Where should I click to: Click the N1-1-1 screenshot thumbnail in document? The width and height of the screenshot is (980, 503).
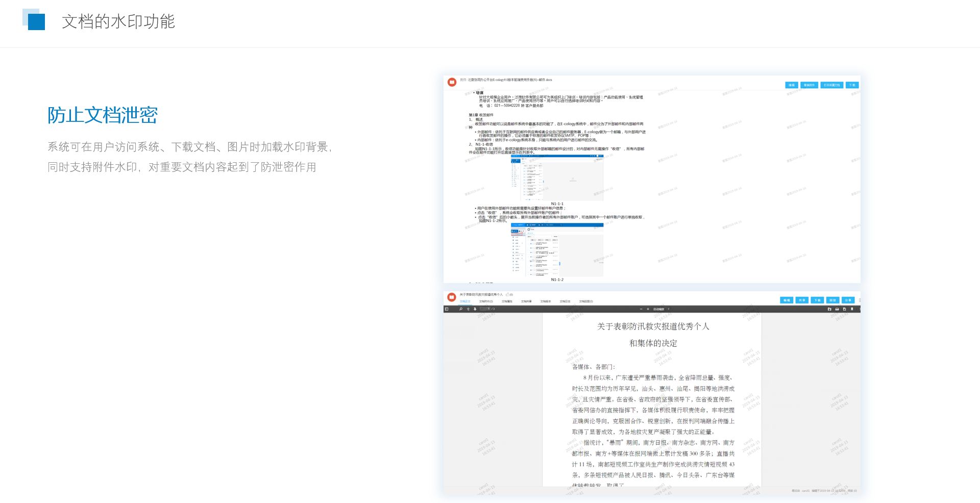557,178
